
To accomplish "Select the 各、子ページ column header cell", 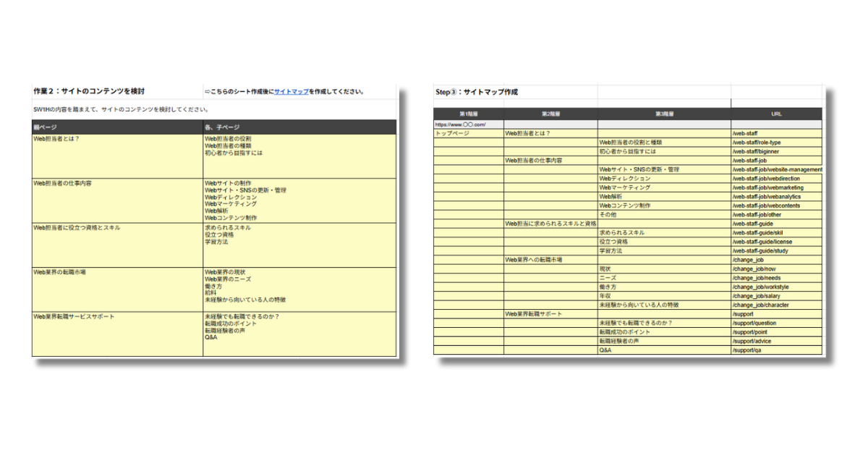I will (x=299, y=127).
